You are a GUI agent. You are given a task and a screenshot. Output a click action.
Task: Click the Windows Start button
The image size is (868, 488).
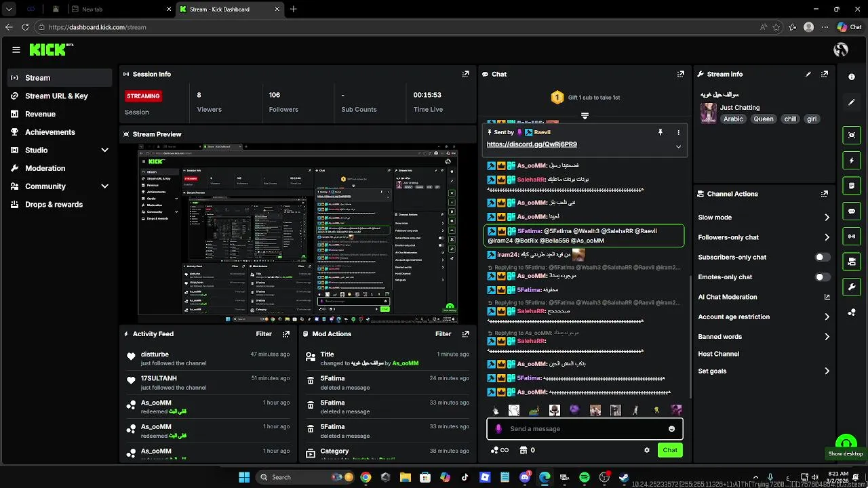(244, 477)
